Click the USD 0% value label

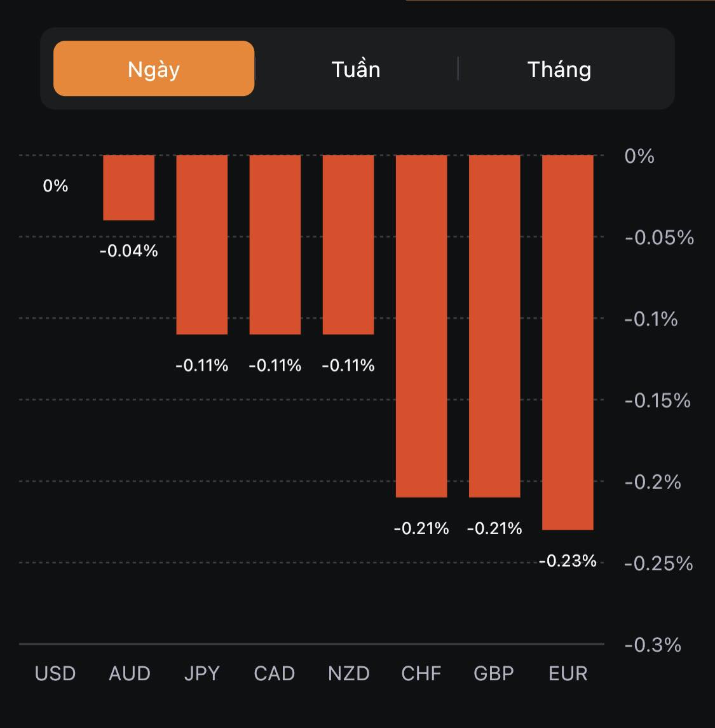(55, 186)
